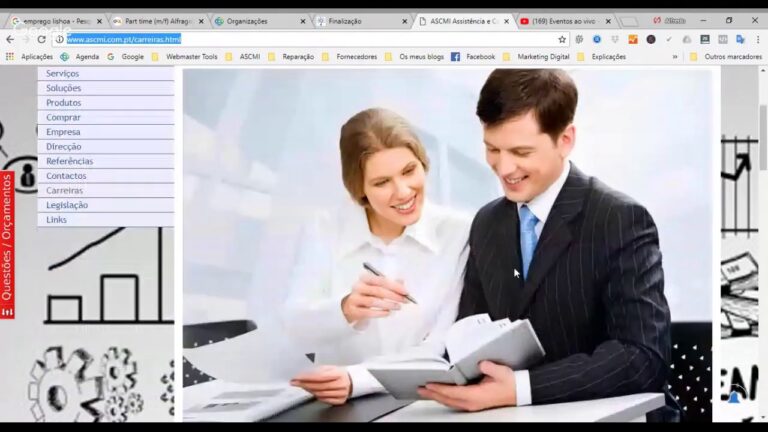Close the 'emprego lisboa' tab
Viewport: 768px width, 432px height.
pos(99,22)
